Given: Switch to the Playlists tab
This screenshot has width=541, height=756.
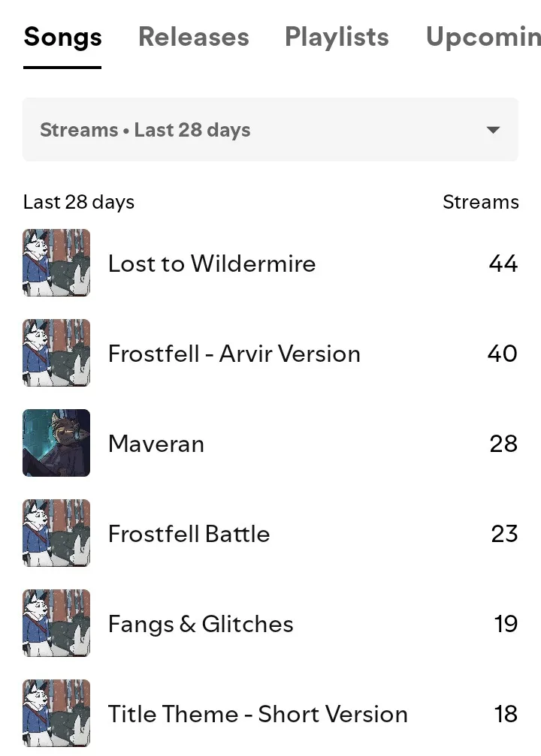Looking at the screenshot, I should (x=337, y=37).
